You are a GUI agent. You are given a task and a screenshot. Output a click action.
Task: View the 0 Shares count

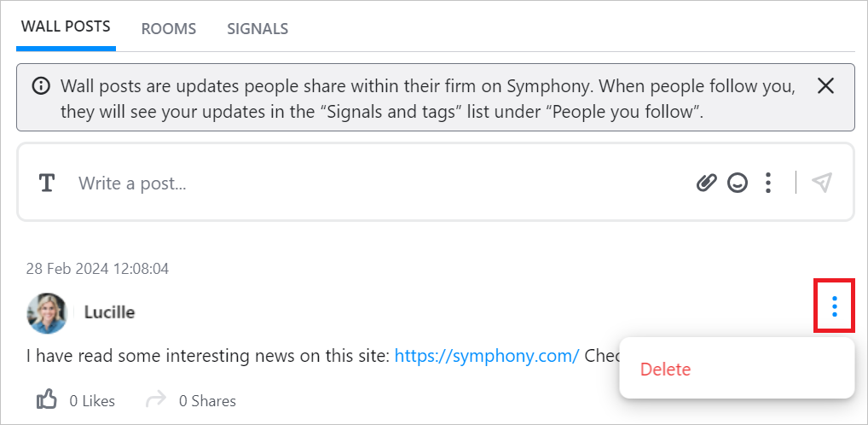coord(207,400)
